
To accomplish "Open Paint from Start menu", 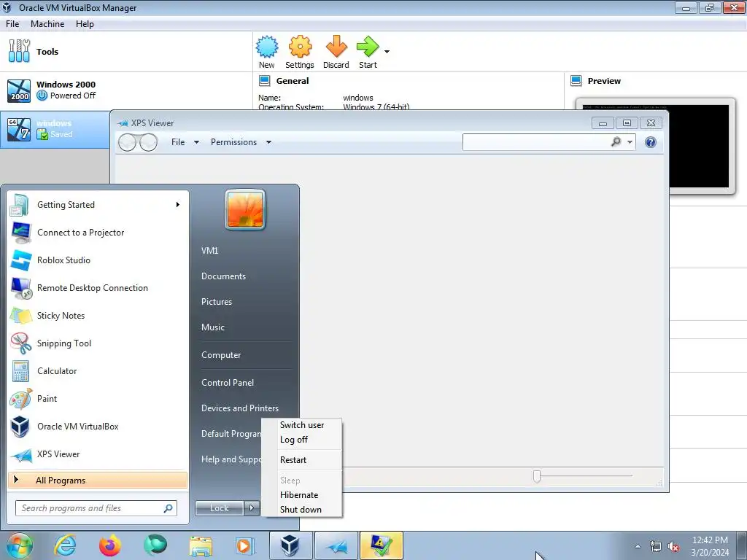I will [98, 399].
